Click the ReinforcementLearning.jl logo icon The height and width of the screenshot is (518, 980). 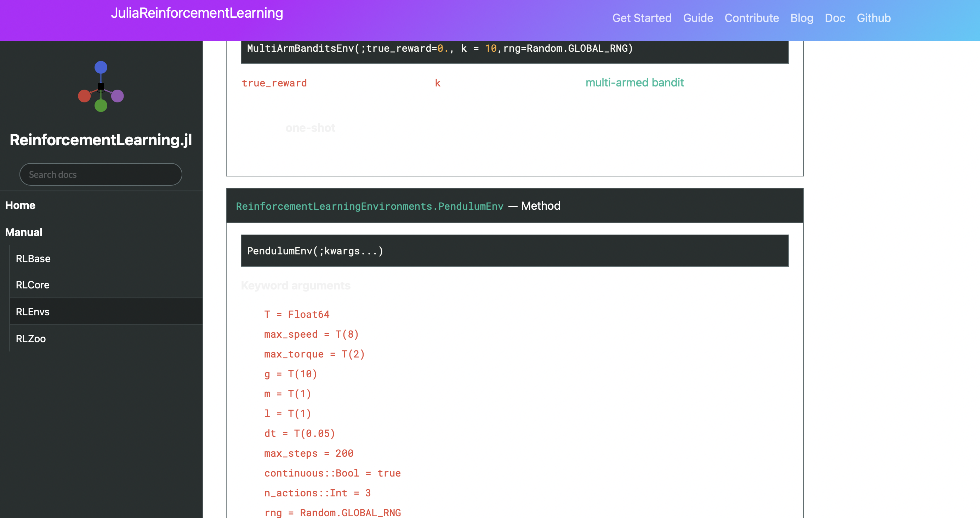(x=101, y=87)
